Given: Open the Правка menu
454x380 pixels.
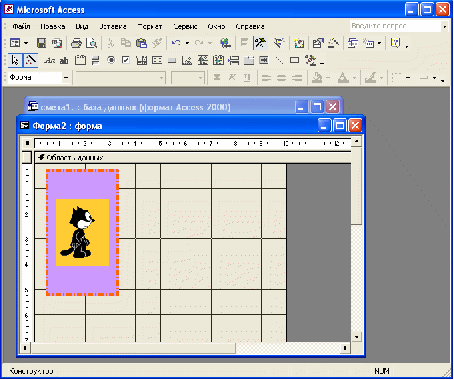Looking at the screenshot, I should pos(53,26).
